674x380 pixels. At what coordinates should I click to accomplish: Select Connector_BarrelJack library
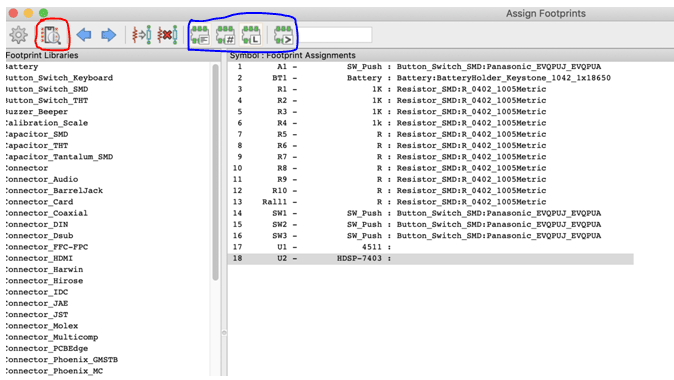(x=55, y=190)
